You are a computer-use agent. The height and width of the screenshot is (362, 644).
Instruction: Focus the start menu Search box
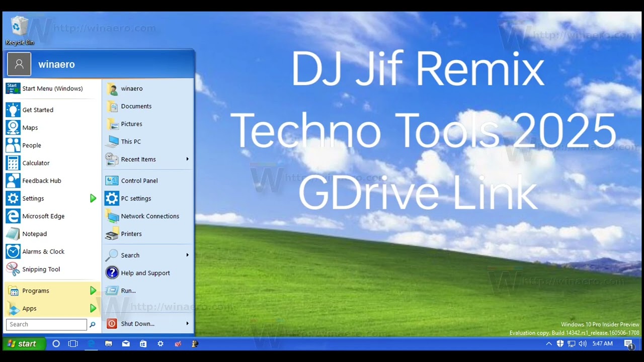pyautogui.click(x=46, y=324)
